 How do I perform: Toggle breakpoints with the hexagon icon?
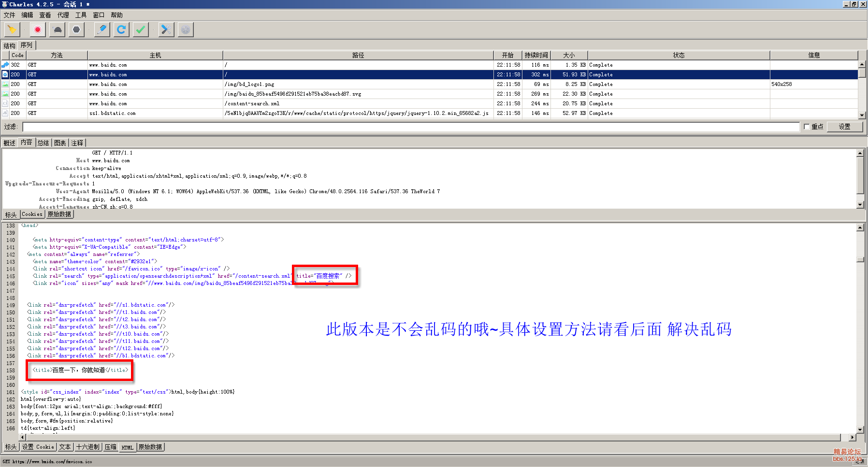pos(76,30)
